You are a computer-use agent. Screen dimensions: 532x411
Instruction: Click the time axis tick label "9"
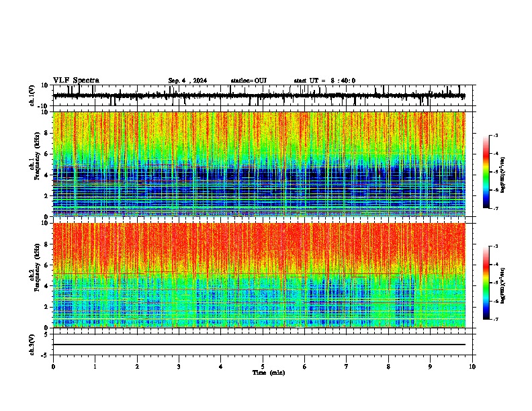[x=430, y=367]
